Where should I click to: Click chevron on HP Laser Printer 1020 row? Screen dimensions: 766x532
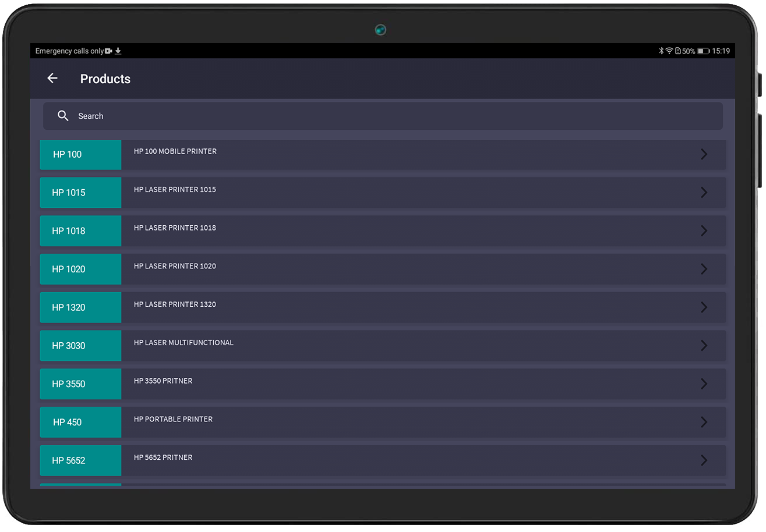point(704,269)
